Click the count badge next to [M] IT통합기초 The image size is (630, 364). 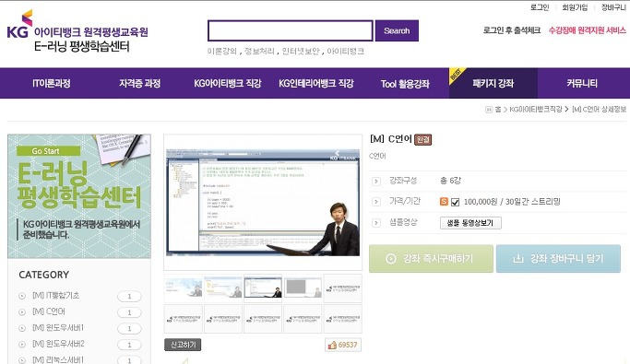point(129,297)
